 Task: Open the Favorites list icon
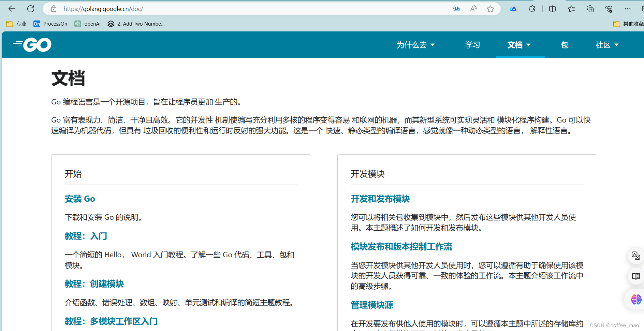(x=571, y=9)
